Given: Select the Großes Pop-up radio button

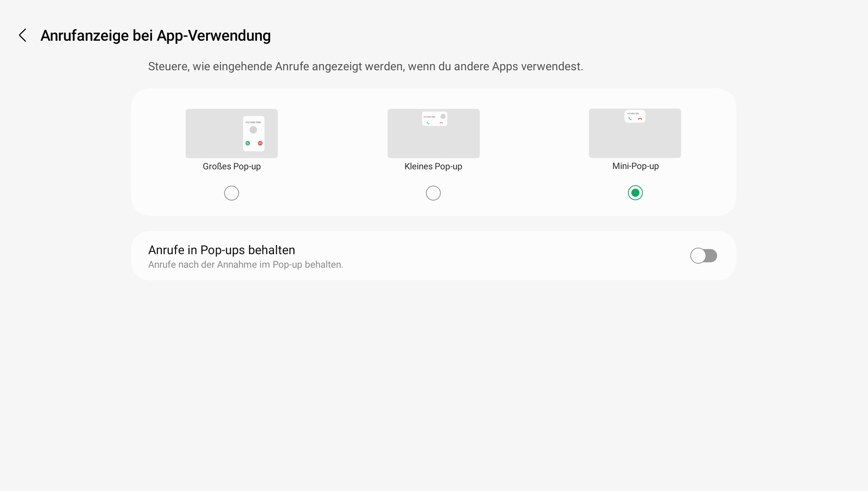Looking at the screenshot, I should tap(231, 193).
